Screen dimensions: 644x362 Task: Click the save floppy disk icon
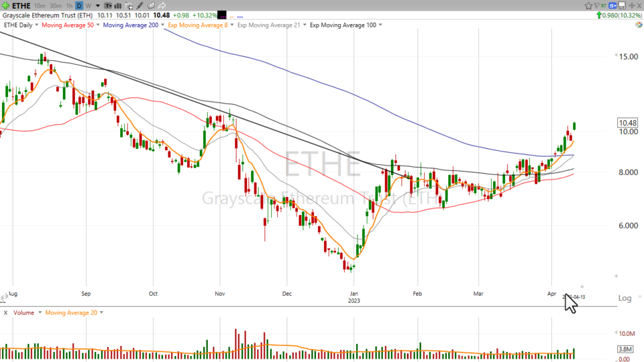(x=622, y=5)
